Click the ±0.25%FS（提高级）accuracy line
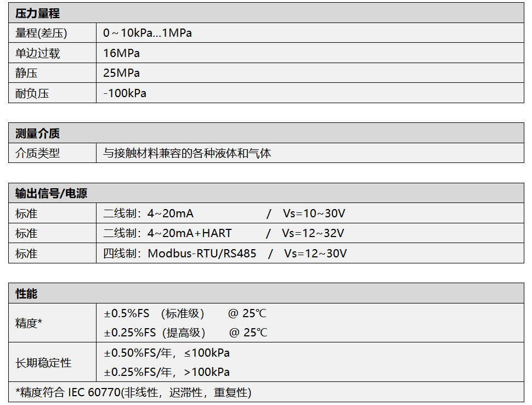The width and height of the screenshot is (532, 405). pos(155,333)
